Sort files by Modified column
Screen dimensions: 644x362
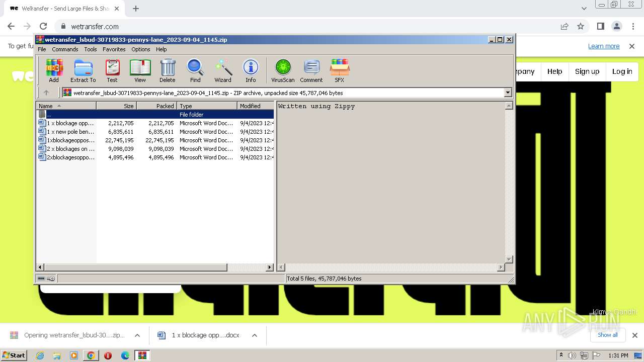[x=256, y=106]
